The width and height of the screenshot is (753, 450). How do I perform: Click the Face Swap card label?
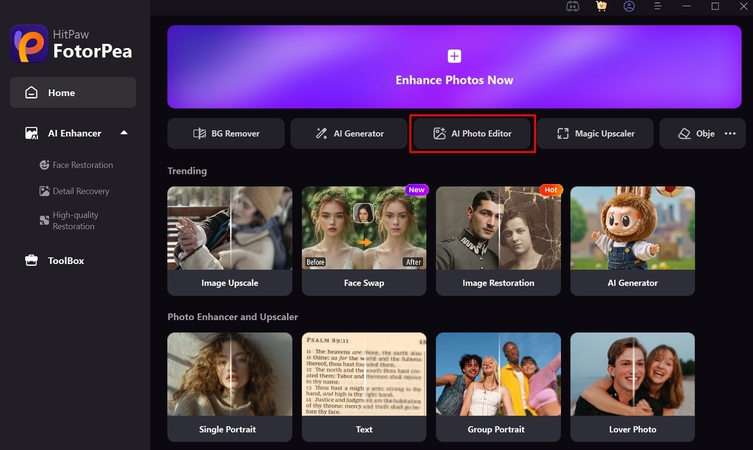click(x=364, y=283)
